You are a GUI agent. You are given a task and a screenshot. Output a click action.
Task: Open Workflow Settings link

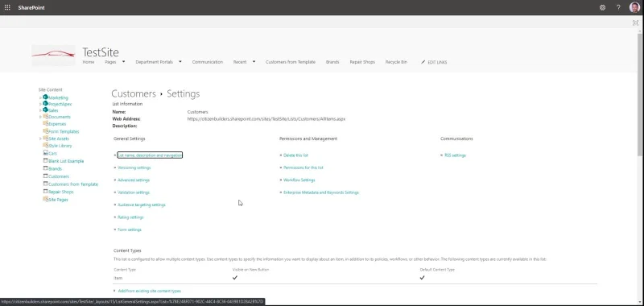[x=299, y=180]
